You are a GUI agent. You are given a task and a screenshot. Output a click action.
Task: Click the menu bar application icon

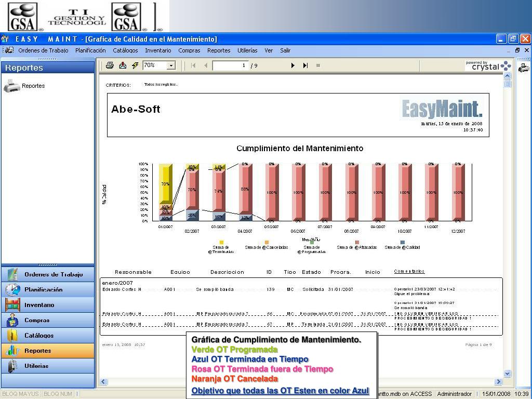[x=9, y=50]
